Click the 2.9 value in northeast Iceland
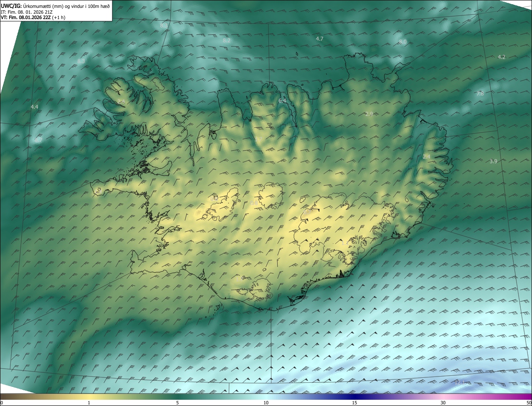This screenshot has height=406, width=532. pyautogui.click(x=369, y=114)
